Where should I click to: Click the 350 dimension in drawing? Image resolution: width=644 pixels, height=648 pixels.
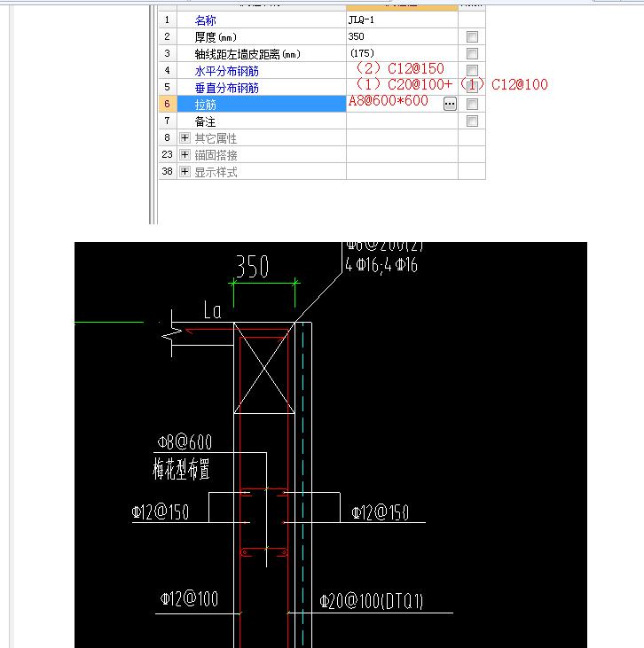pos(252,266)
